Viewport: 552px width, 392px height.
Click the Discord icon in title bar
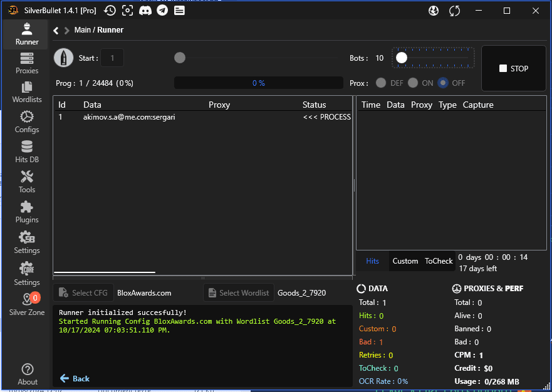(145, 11)
